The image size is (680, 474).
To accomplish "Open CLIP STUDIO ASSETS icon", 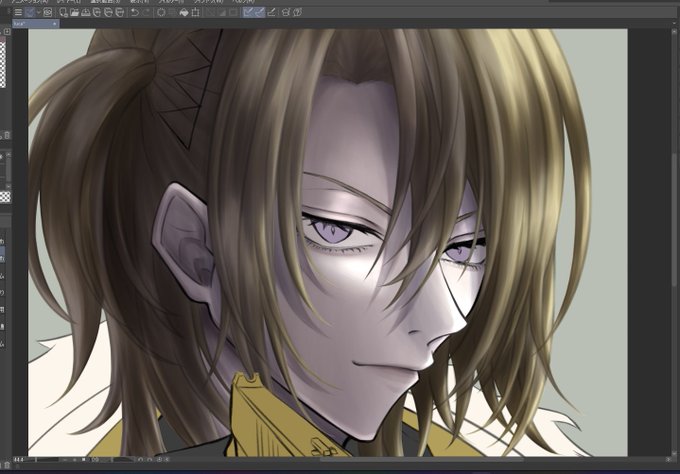I will [x=286, y=13].
